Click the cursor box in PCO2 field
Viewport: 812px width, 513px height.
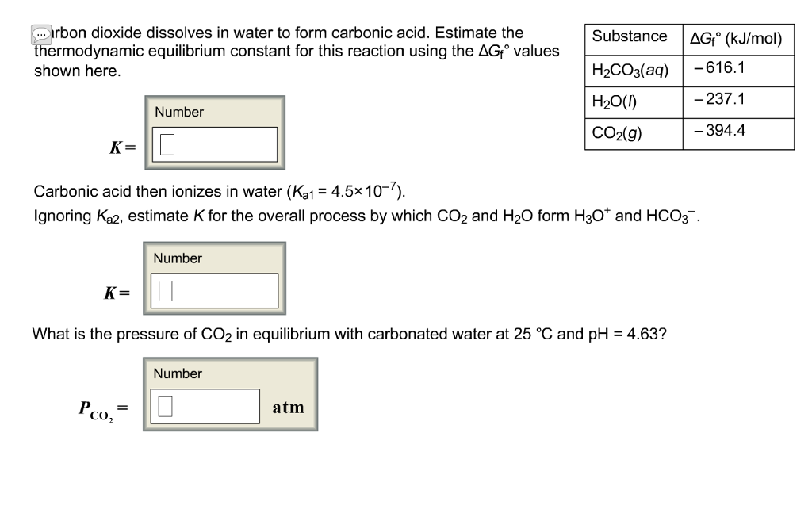[164, 406]
